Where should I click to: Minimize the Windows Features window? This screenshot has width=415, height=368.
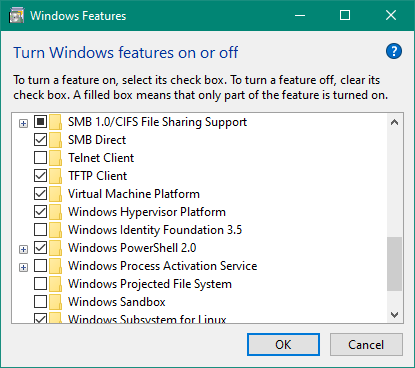300,15
